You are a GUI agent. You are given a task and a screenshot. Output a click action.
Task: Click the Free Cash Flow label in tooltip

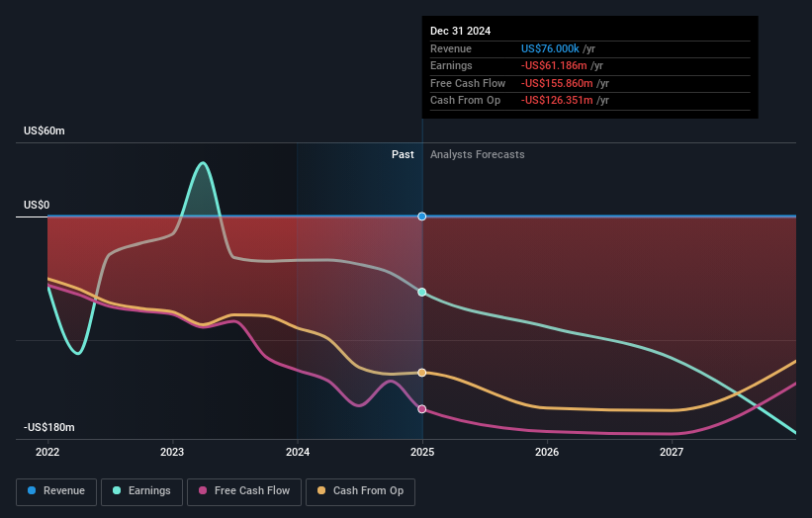click(x=468, y=83)
